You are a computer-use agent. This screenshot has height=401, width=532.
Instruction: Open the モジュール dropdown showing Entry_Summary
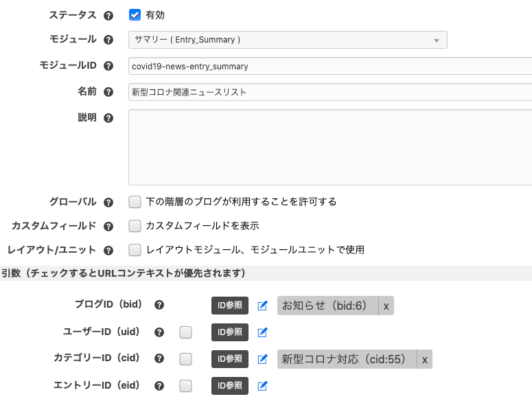(x=288, y=40)
